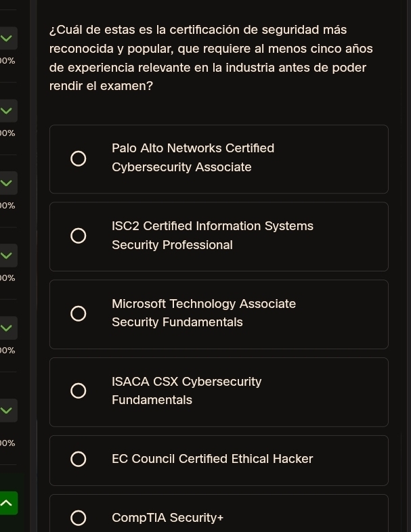
Task: Click the "EC Council Certified Ethical Hacker" text
Action: [212, 459]
